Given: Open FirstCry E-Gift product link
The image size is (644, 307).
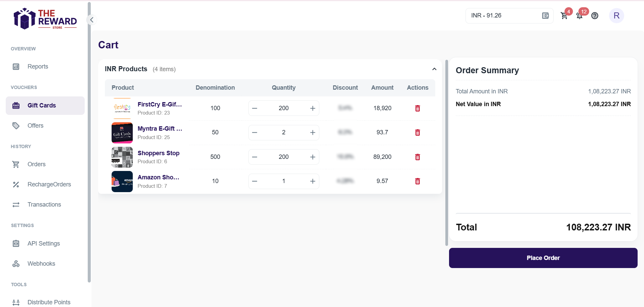Looking at the screenshot, I should pos(160,104).
